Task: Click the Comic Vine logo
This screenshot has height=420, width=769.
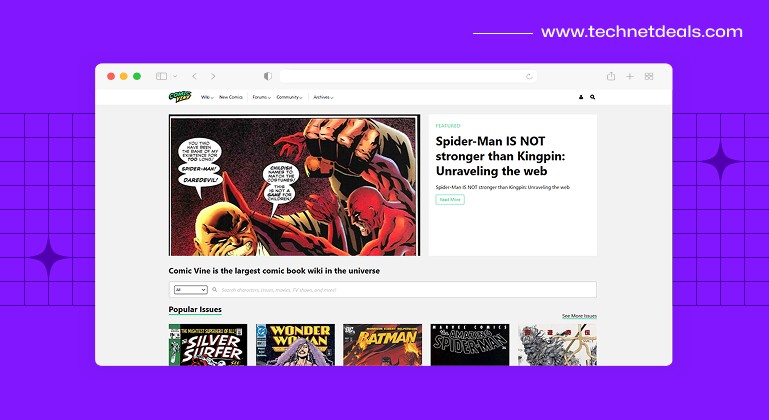Action: [180, 97]
